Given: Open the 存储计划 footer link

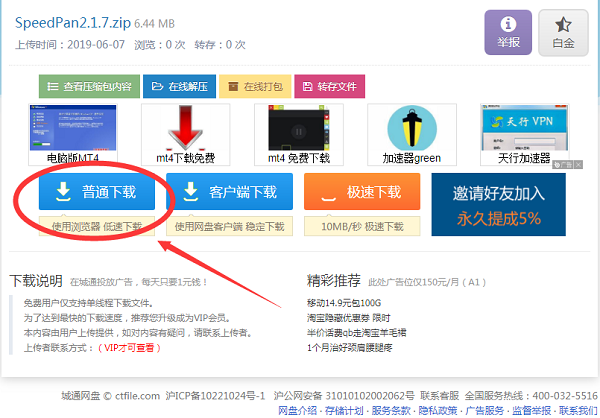Looking at the screenshot, I should coord(344,410).
